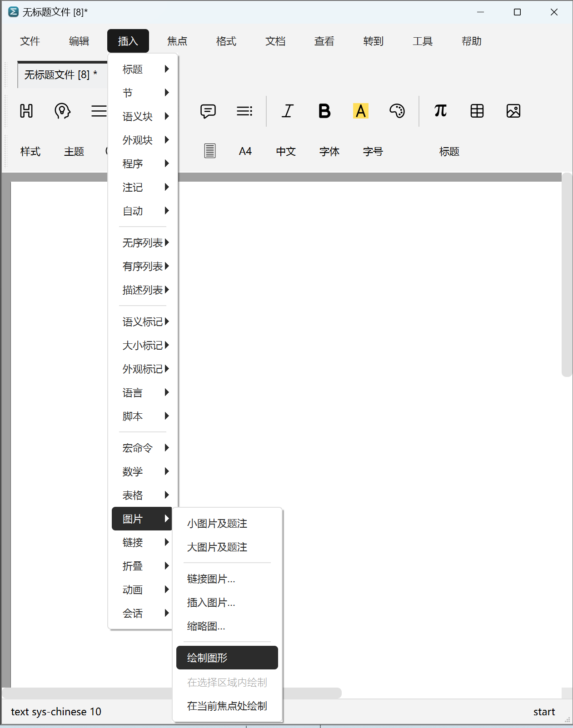Toggle bold formatting icon
The image size is (573, 728).
tap(324, 111)
